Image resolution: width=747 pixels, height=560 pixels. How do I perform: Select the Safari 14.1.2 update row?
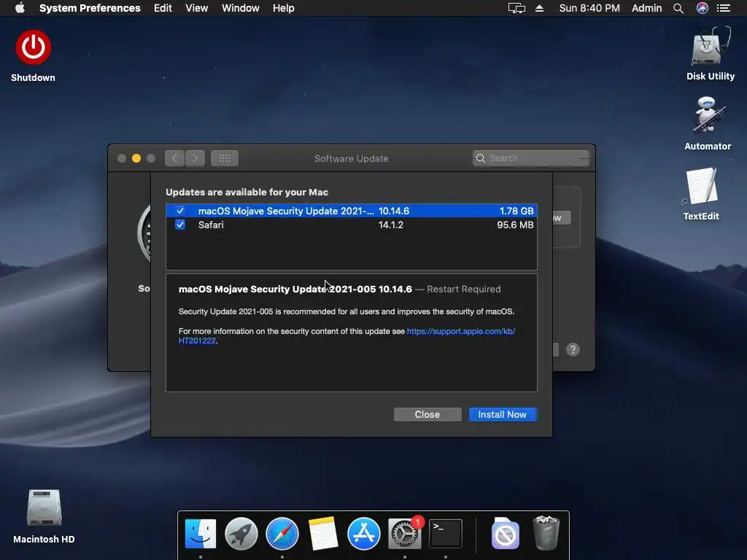click(352, 225)
